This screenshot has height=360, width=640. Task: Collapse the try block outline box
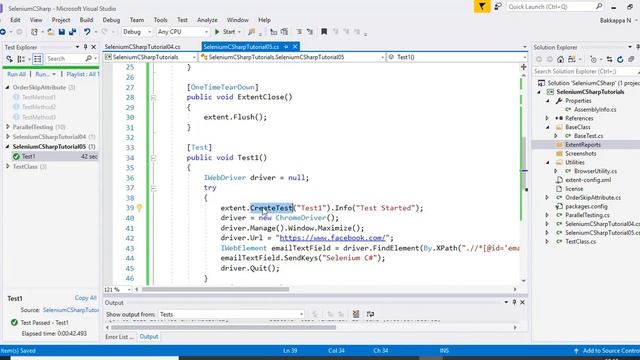153,188
